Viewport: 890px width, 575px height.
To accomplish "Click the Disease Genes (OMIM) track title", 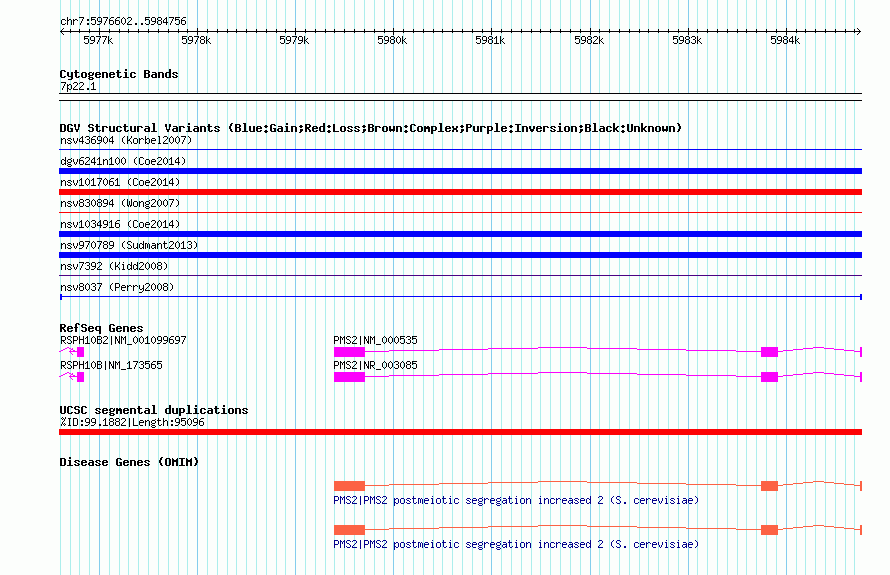I will pyautogui.click(x=129, y=462).
